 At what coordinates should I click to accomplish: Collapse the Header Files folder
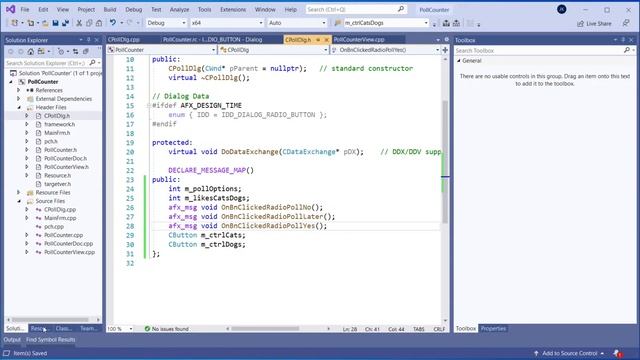click(19, 107)
